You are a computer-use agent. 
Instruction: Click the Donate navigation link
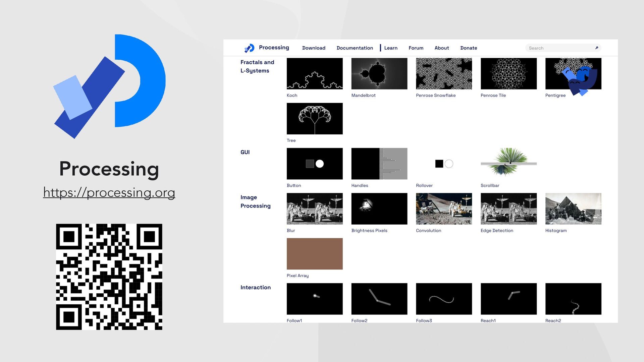point(469,48)
